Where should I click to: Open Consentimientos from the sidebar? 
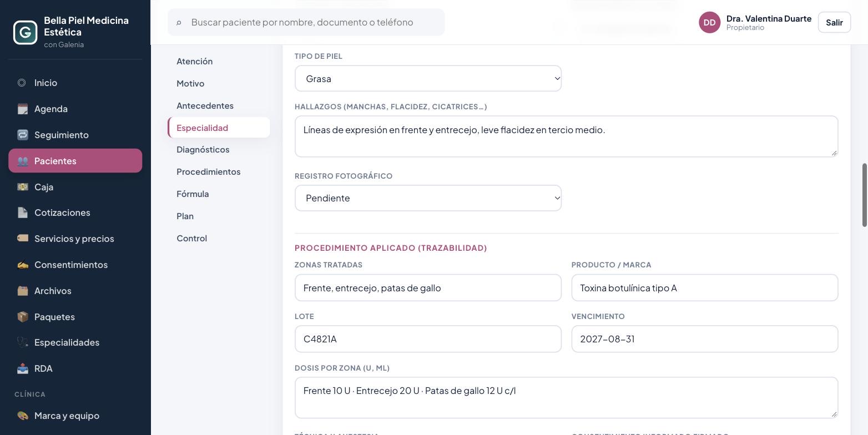pos(75,265)
